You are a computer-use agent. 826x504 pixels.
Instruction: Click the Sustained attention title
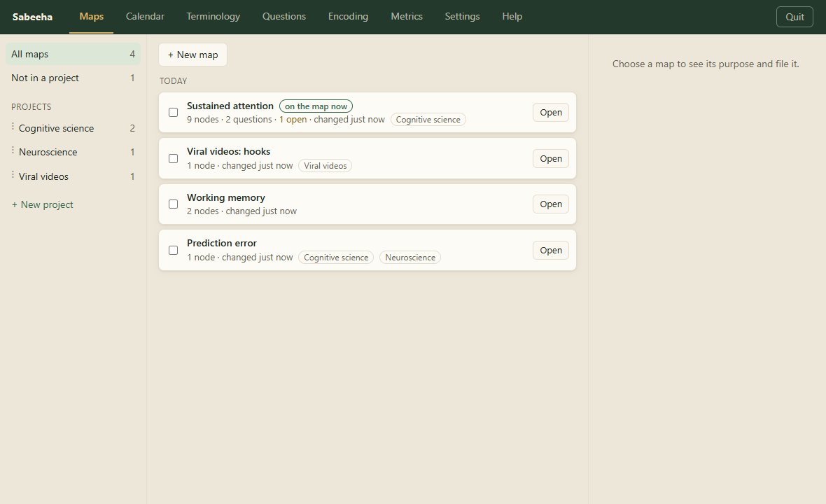(230, 106)
